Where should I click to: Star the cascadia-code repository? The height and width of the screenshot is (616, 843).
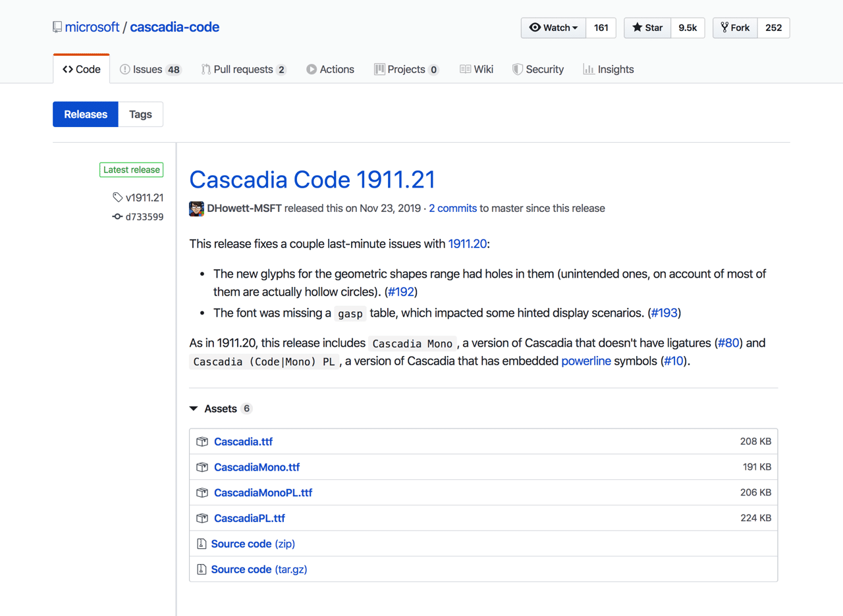646,28
